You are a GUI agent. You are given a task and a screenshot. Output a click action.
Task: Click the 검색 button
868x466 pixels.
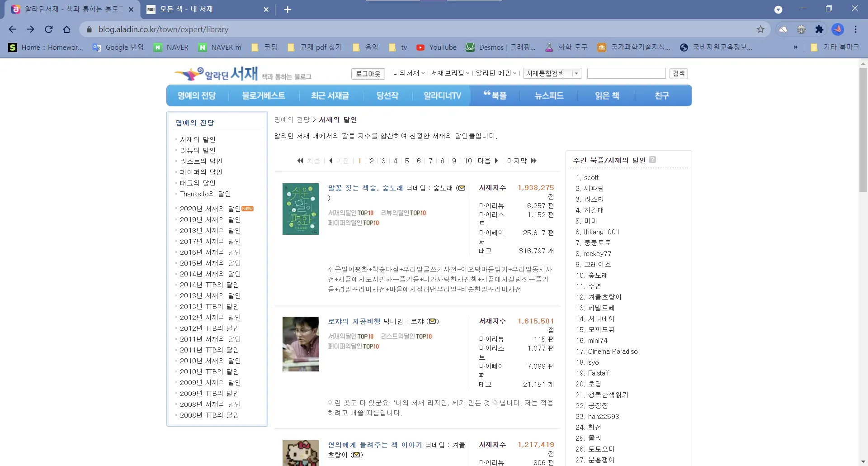(679, 73)
